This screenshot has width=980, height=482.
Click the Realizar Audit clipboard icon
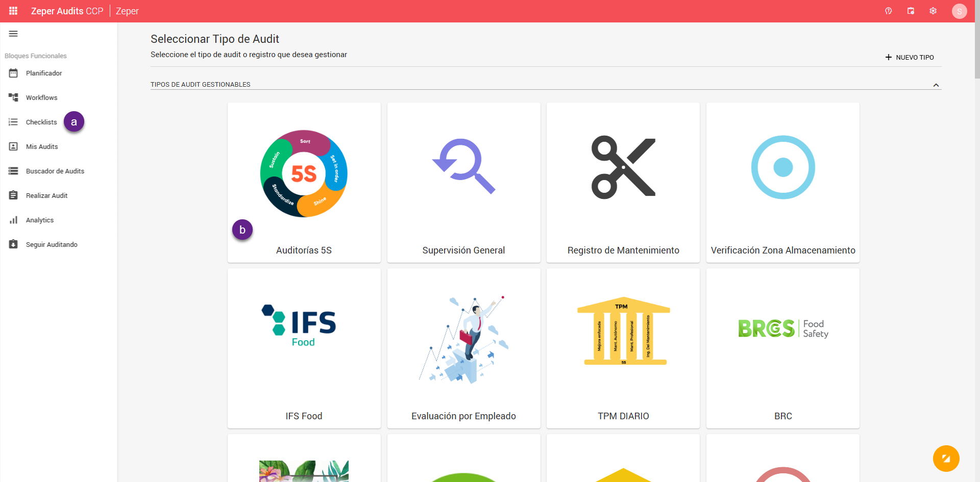[13, 195]
